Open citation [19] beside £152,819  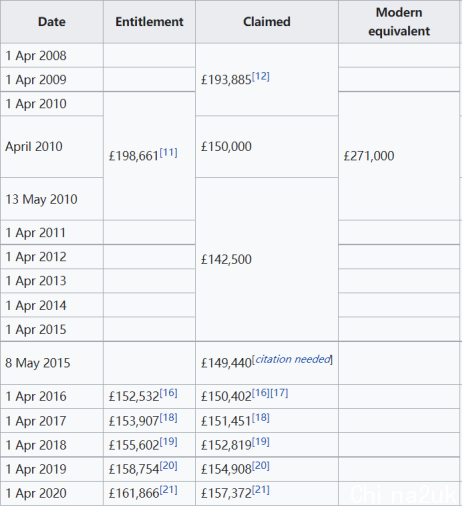260,442
